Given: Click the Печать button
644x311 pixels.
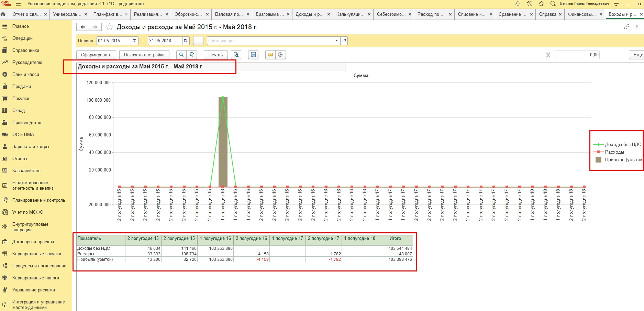Looking at the screenshot, I should pyautogui.click(x=215, y=55).
